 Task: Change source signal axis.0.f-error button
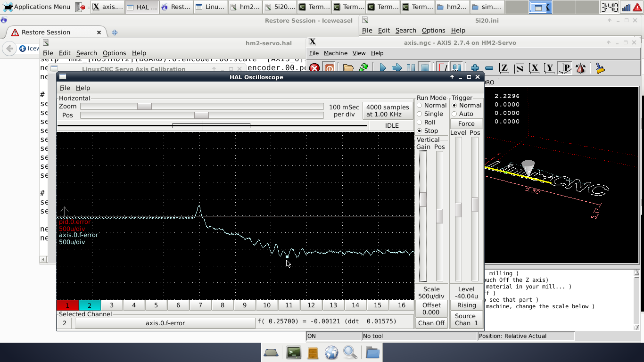[165, 323]
